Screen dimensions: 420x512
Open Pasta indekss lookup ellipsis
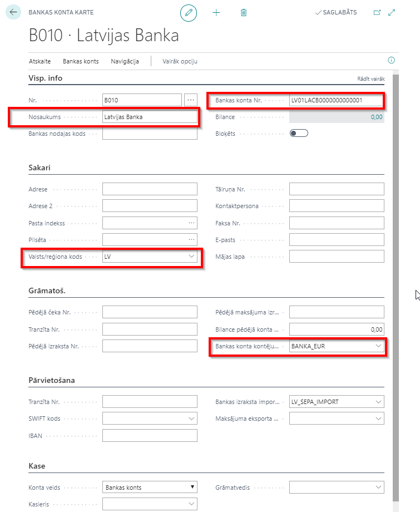[191, 223]
